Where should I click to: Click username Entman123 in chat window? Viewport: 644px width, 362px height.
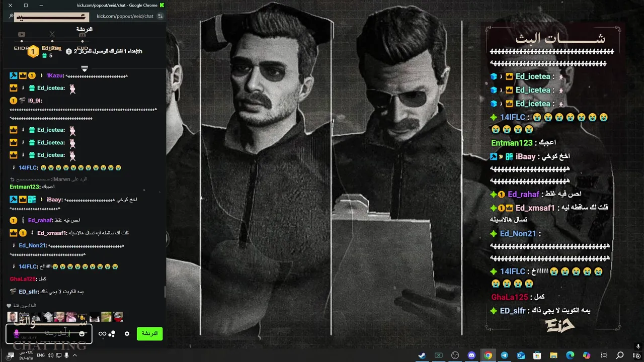(25, 187)
